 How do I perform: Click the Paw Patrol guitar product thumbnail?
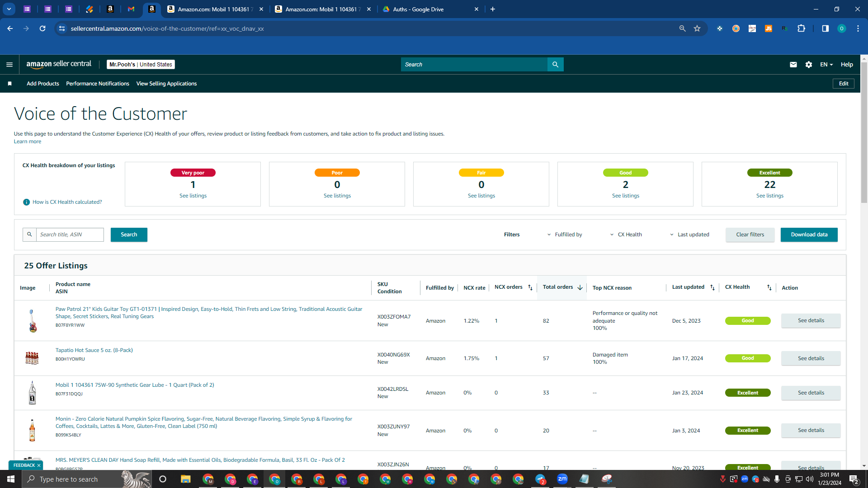click(32, 321)
